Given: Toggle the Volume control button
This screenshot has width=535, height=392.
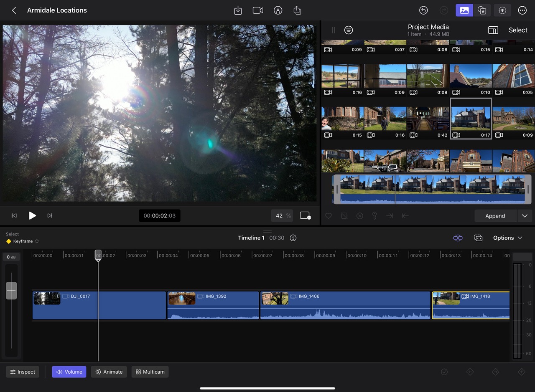Looking at the screenshot, I should point(69,372).
